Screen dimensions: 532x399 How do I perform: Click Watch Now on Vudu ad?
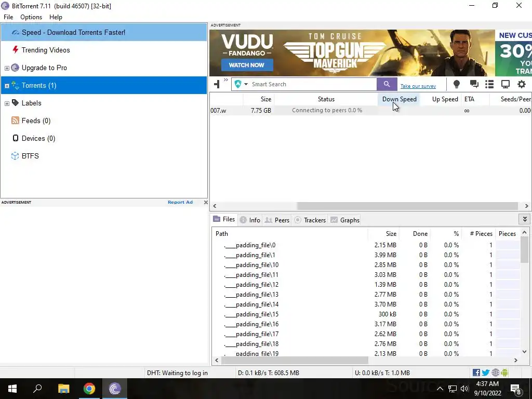tap(247, 65)
